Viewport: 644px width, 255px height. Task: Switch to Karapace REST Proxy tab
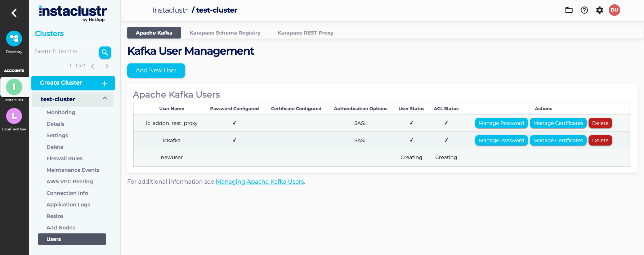pyautogui.click(x=305, y=33)
